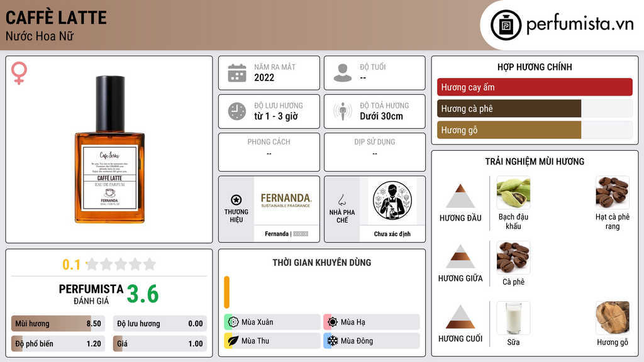Image resolution: width=644 pixels, height=362 pixels.
Task: Click the Dịp sử dụng card
Action: (x=375, y=152)
